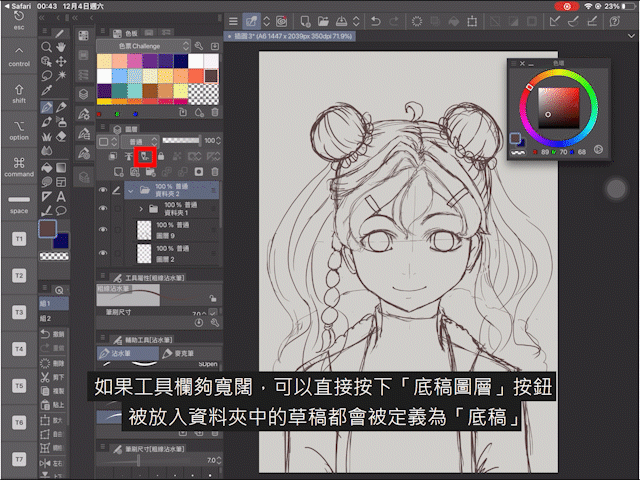Image resolution: width=640 pixels, height=480 pixels.
Task: Hide 資料夾 1 folder with eye icon
Action: pos(103,209)
